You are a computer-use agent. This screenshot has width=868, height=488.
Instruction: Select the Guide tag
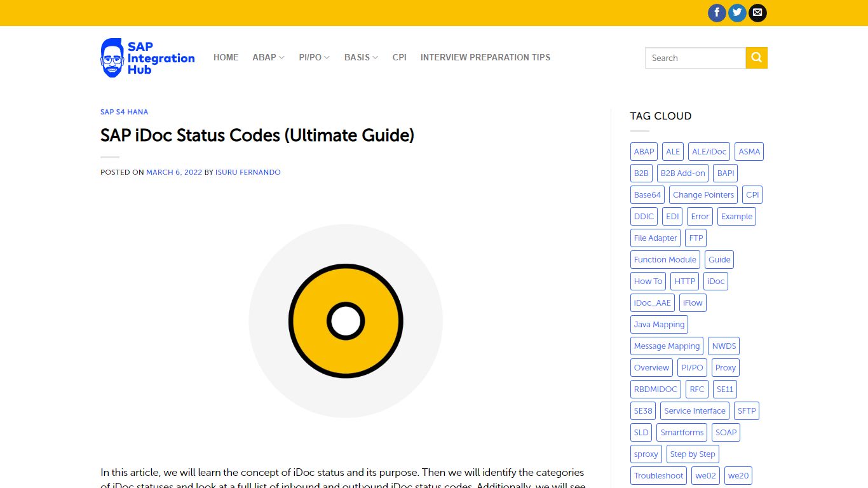coord(719,260)
